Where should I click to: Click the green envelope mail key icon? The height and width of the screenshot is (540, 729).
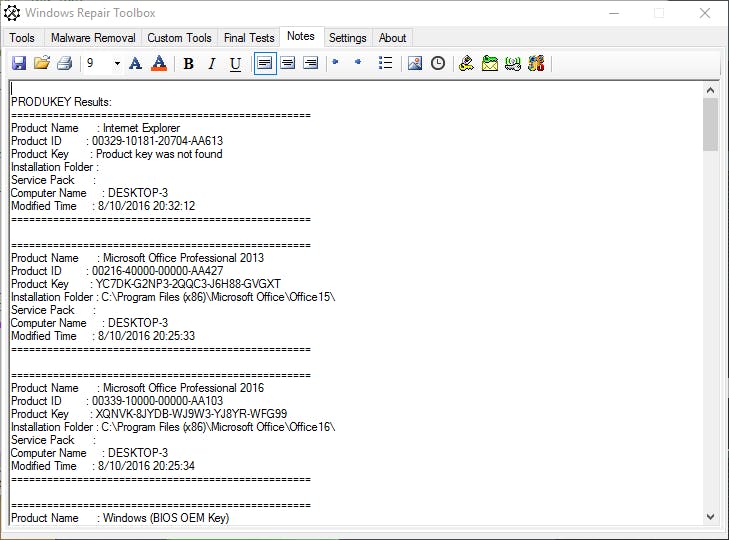click(490, 63)
